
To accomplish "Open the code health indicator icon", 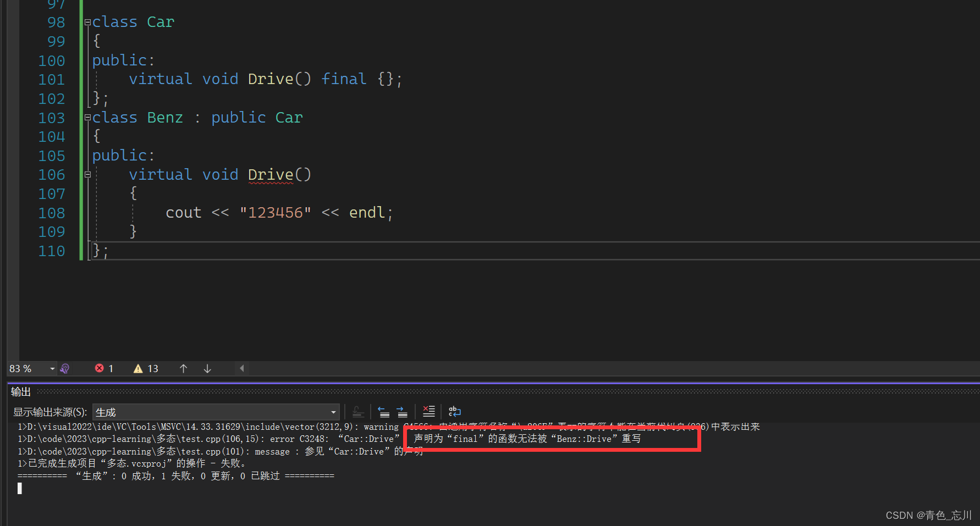I will tap(65, 368).
